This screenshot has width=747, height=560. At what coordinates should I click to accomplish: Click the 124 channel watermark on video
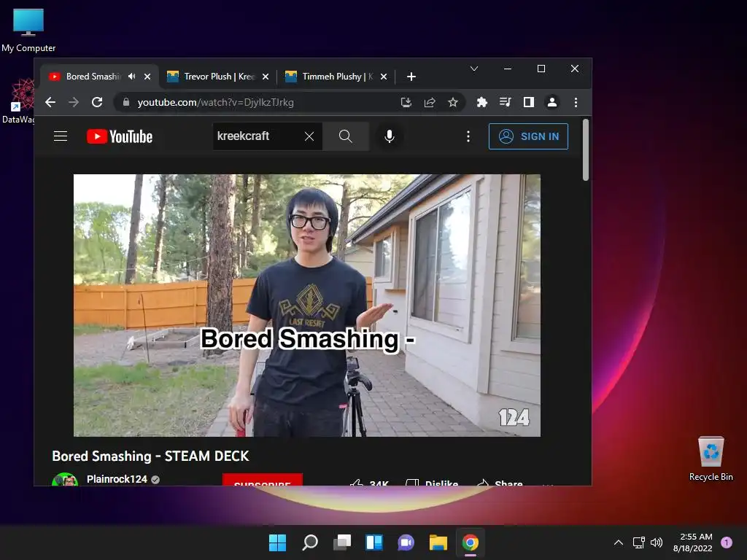pos(514,418)
